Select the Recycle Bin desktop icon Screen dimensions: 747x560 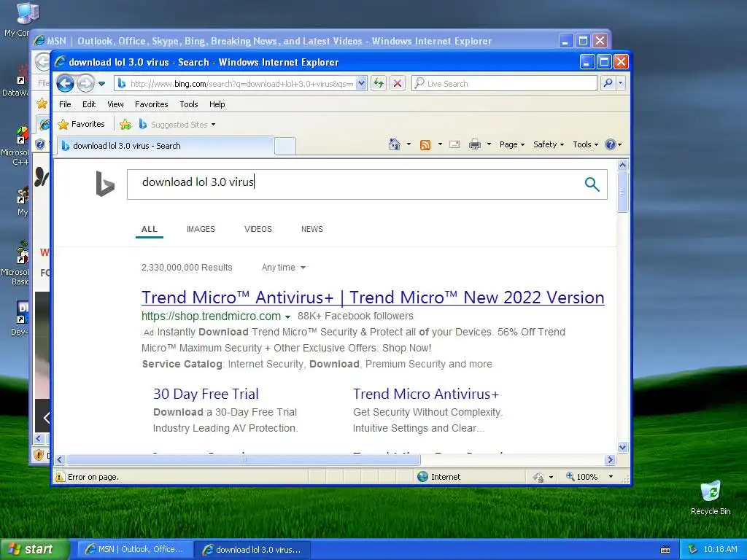pos(711,497)
